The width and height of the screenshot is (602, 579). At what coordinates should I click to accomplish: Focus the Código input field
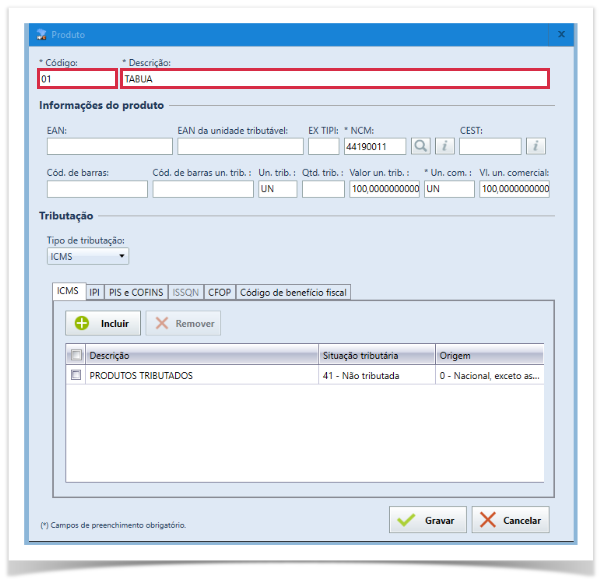tap(77, 79)
